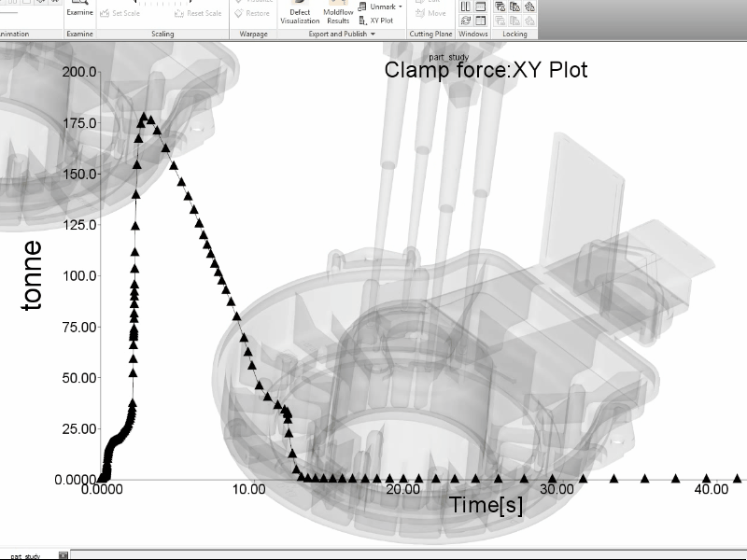Click the 'Clamp force:XY Plot' title
Viewport: 747px width, 560px height.
(486, 70)
